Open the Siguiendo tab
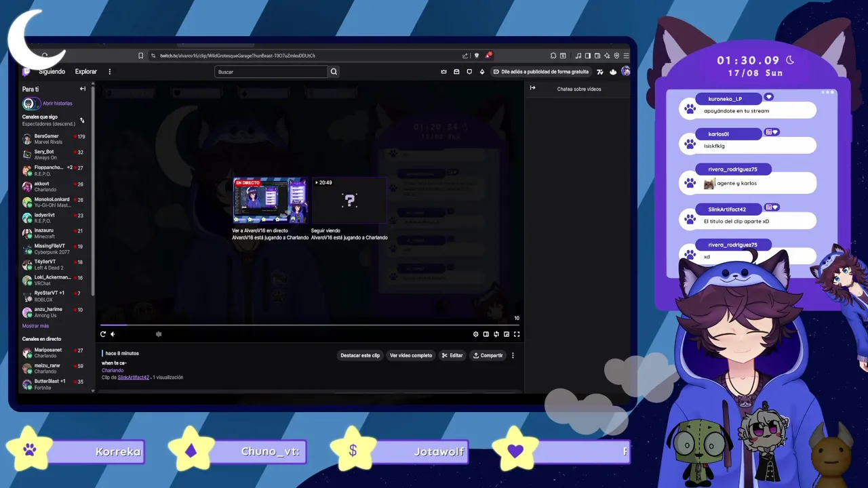The width and height of the screenshot is (868, 488). click(52, 72)
